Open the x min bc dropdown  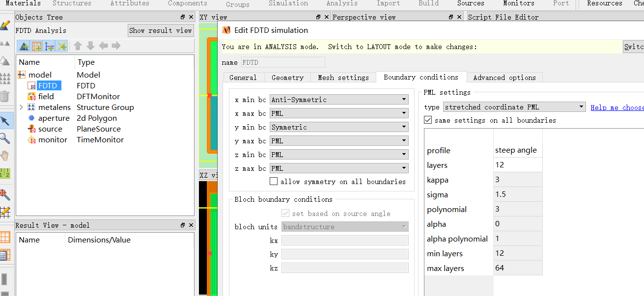[339, 100]
